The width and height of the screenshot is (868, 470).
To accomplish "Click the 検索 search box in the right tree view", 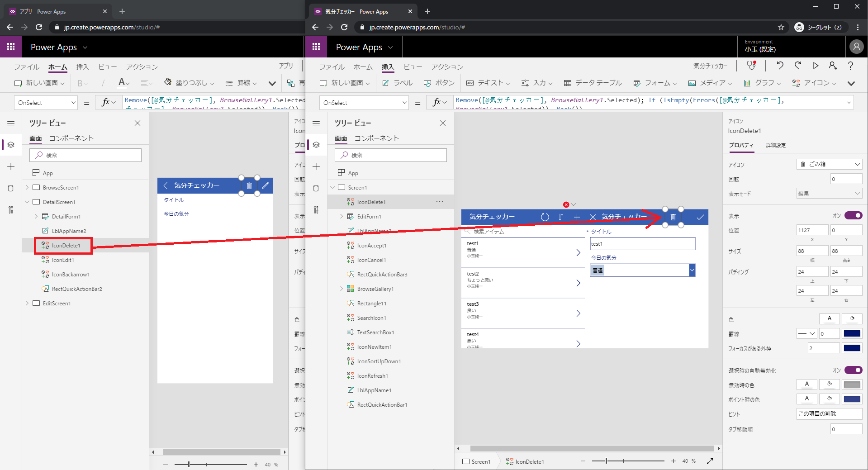I will (391, 155).
